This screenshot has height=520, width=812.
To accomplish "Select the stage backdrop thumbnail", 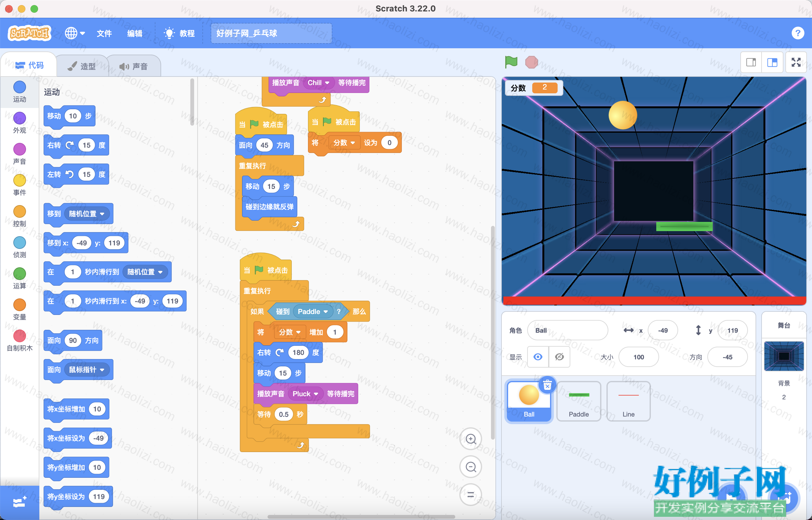I will click(784, 356).
